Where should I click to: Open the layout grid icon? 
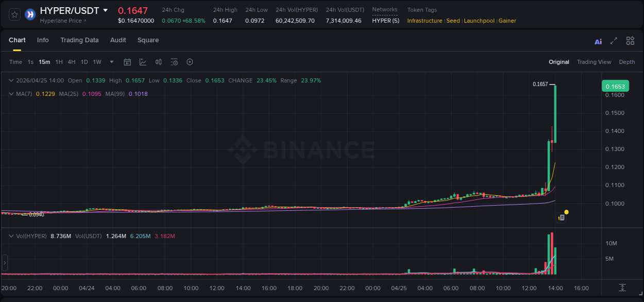tap(630, 40)
